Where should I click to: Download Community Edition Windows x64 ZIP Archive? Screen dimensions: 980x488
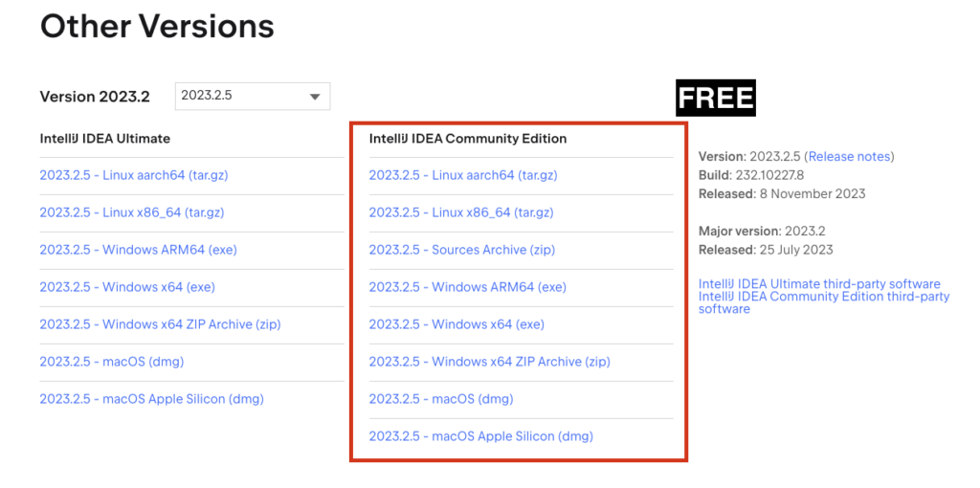point(489,362)
